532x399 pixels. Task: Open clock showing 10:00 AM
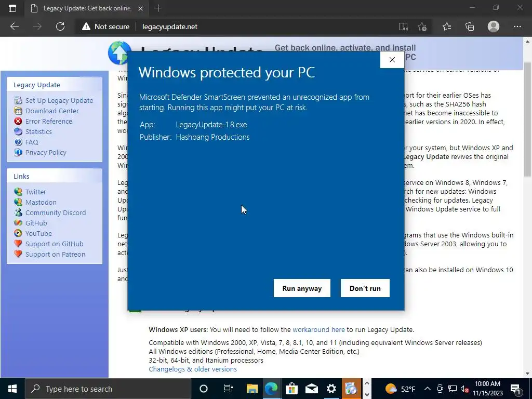tap(487, 389)
